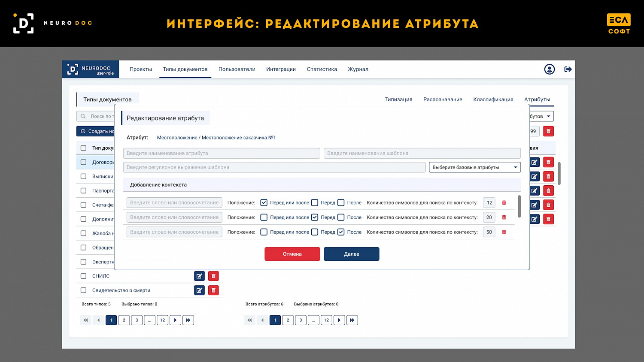This screenshot has width=644, height=362.
Task: Switch to the Распознавание tab
Action: tap(443, 100)
